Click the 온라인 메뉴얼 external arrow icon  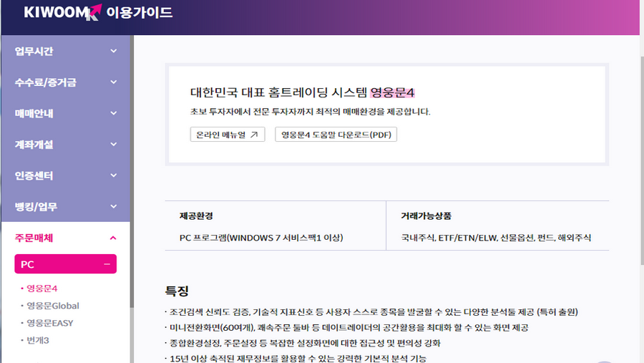click(254, 135)
